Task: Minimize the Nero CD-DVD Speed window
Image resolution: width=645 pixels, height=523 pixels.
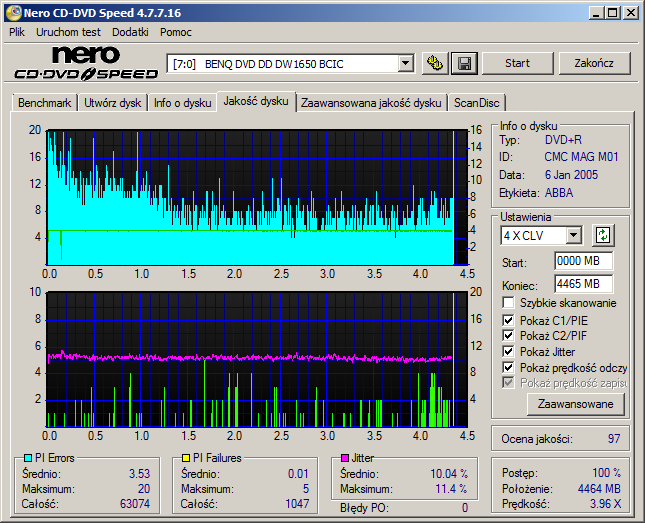Action: click(x=596, y=13)
